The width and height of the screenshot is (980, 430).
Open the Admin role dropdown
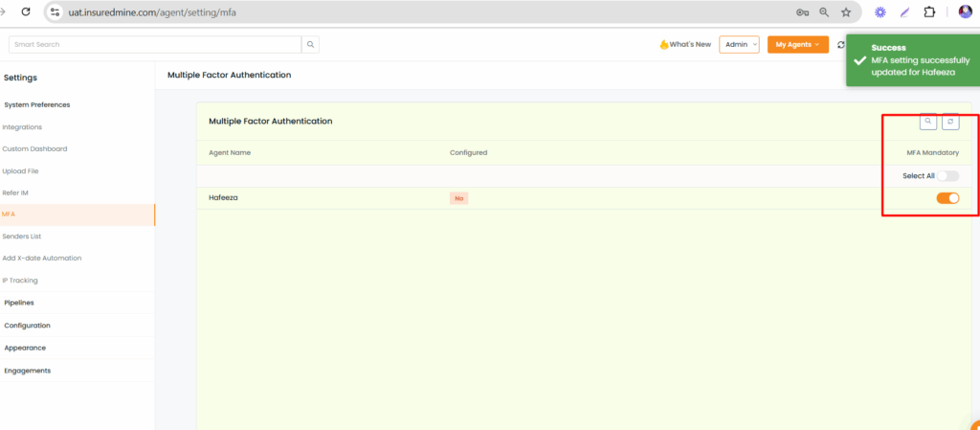[740, 44]
